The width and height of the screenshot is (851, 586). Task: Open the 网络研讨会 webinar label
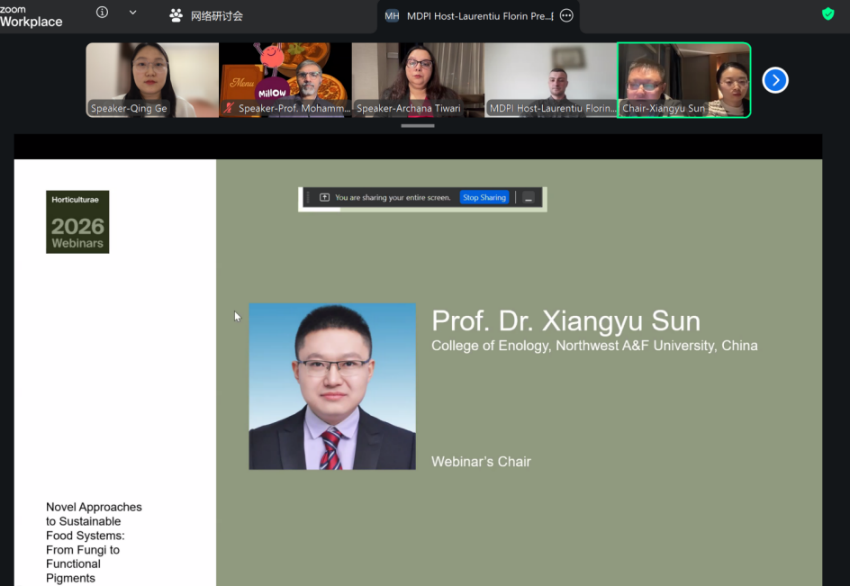coord(217,16)
